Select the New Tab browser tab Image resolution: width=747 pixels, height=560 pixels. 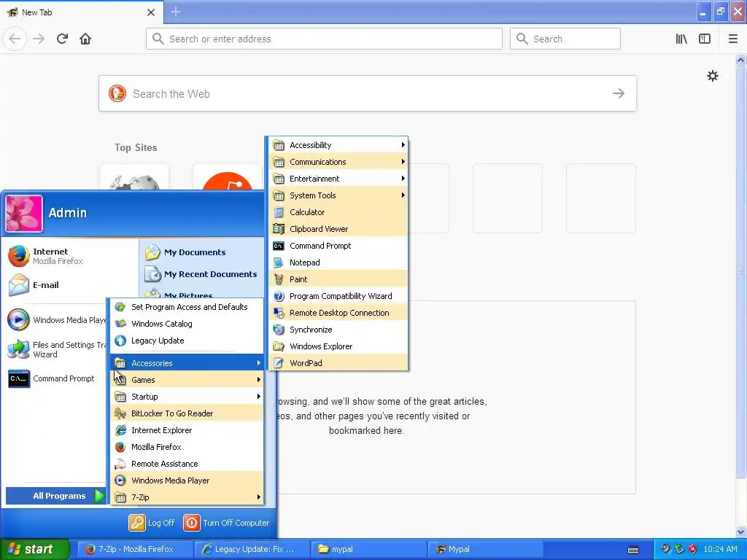[x=81, y=12]
